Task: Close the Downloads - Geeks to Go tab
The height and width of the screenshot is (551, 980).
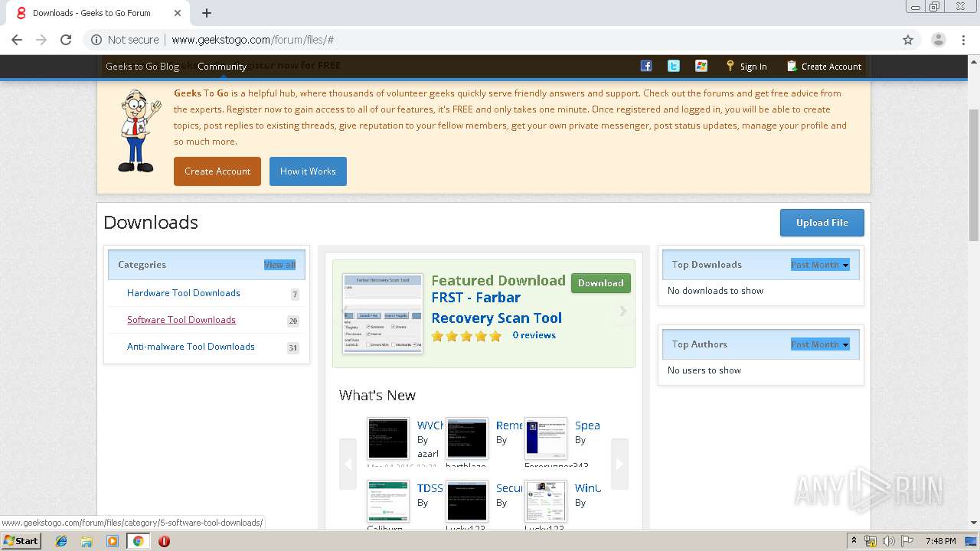Action: pos(178,13)
